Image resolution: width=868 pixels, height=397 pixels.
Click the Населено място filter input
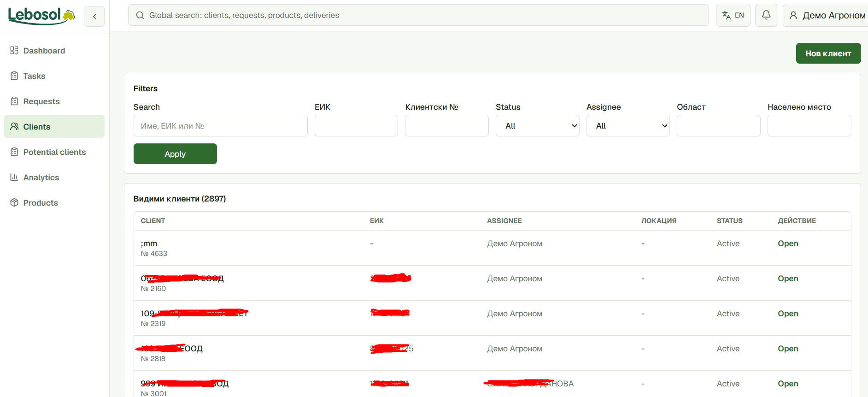[809, 126]
